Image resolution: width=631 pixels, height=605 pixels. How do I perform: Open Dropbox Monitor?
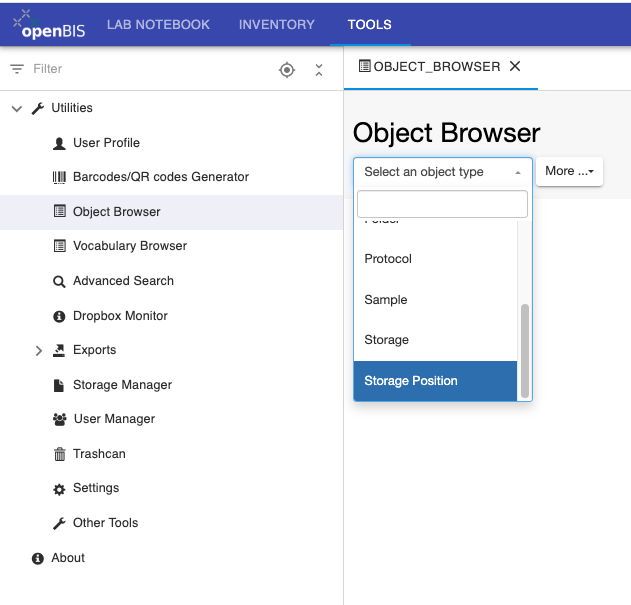coord(120,316)
